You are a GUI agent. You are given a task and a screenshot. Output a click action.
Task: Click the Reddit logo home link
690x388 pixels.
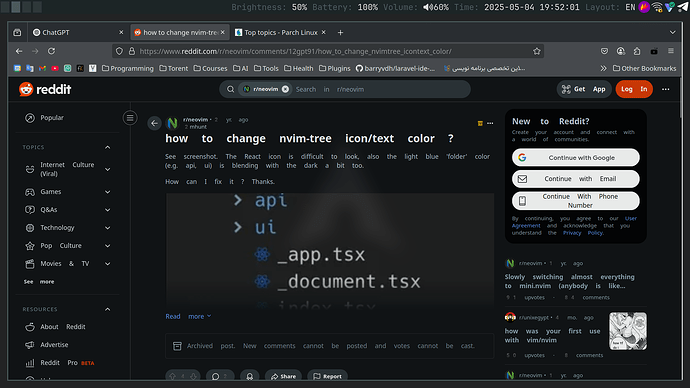45,89
